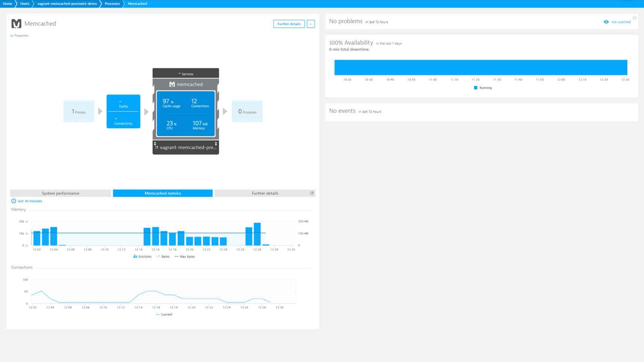The height and width of the screenshot is (362, 644).
Task: Click the blue availability timeline bar
Action: 481,67
